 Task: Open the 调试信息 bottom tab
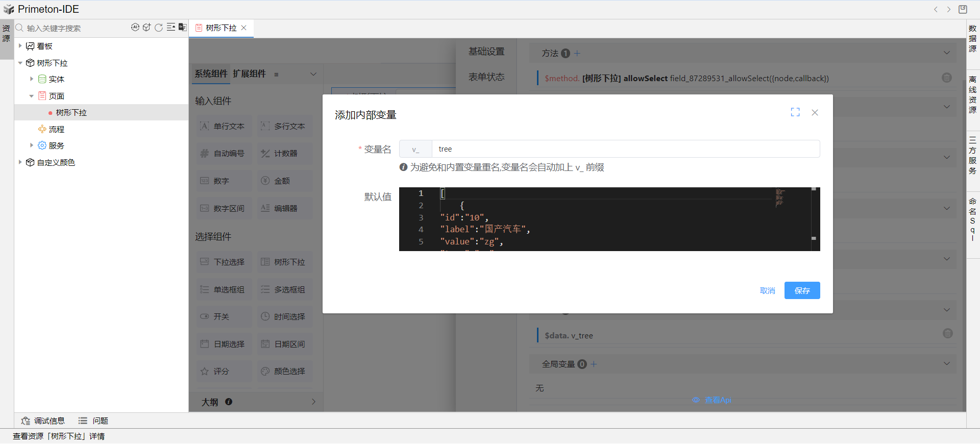pos(43,421)
